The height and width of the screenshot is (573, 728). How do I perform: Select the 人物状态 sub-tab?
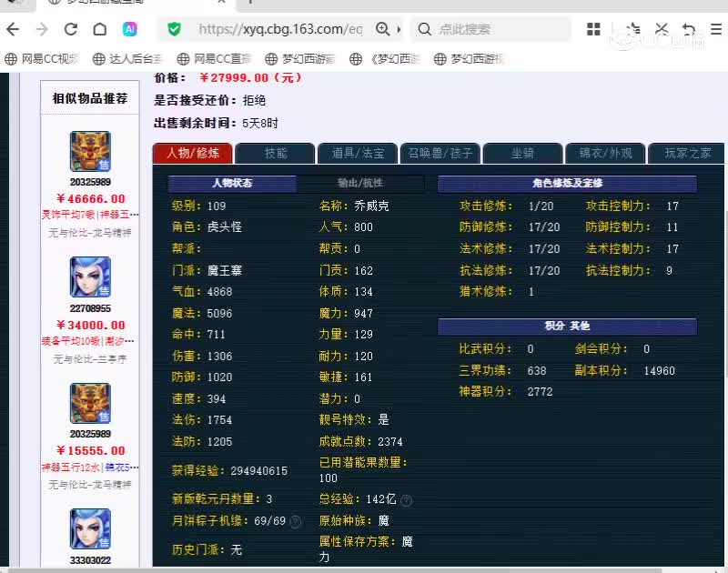(232, 183)
